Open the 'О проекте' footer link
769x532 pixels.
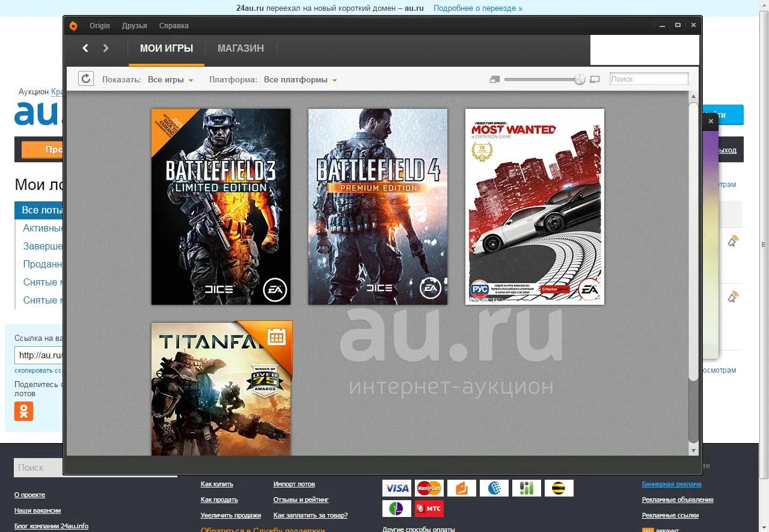[x=29, y=495]
